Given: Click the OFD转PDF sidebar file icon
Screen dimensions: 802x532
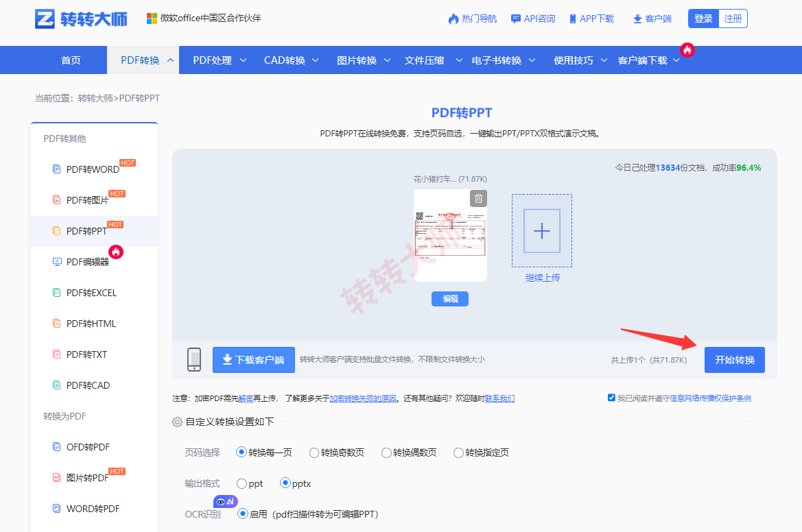Looking at the screenshot, I should point(57,447).
